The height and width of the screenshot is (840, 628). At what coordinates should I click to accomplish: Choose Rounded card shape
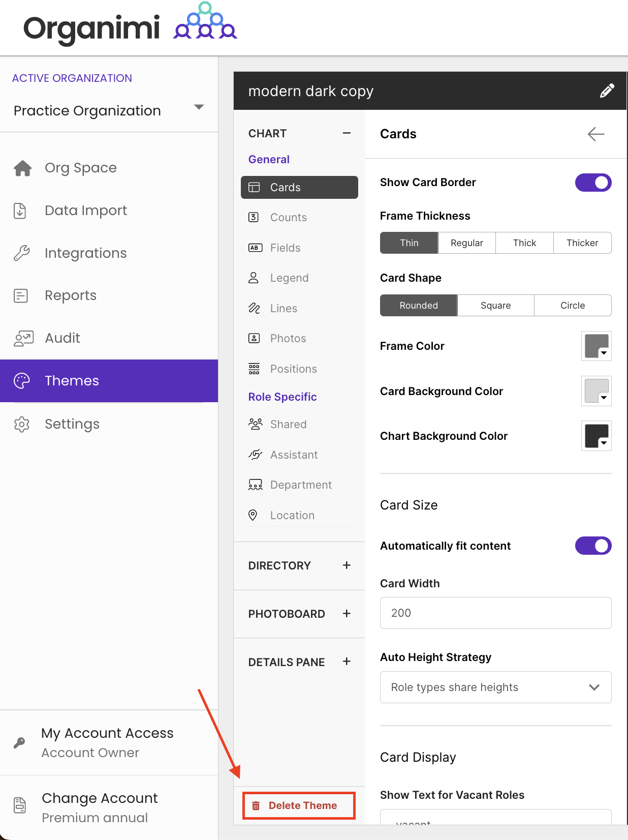point(419,306)
